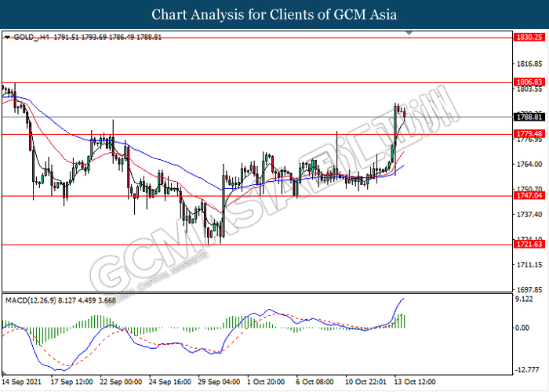Click the 17 Sep 12:00 time label
The image size is (549, 392).
[72, 382]
